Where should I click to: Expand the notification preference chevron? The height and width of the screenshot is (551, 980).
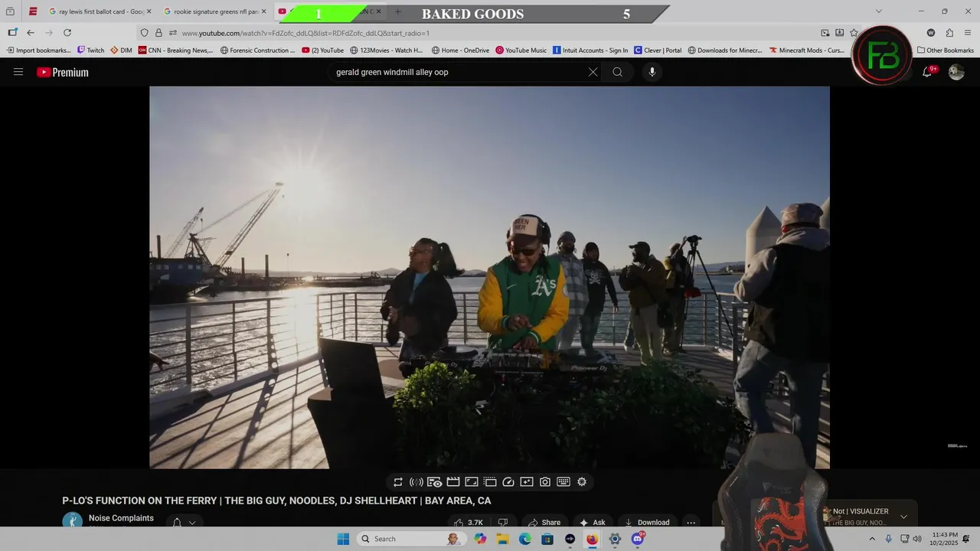tap(192, 523)
